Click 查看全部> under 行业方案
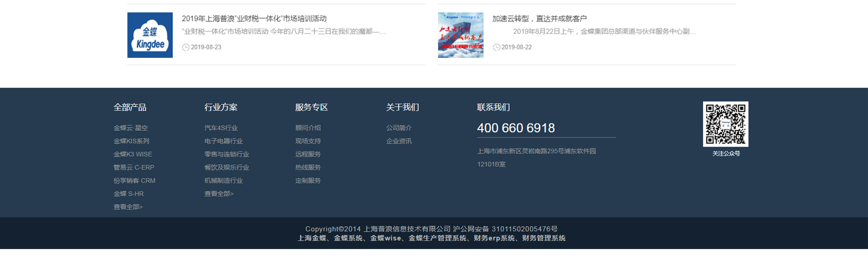The width and height of the screenshot is (868, 267). pyautogui.click(x=219, y=194)
